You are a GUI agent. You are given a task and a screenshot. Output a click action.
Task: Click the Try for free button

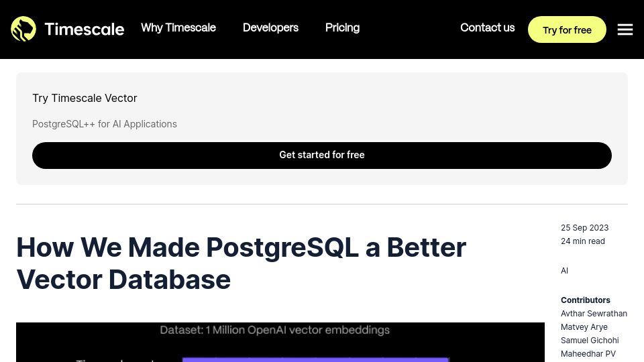[x=567, y=29]
